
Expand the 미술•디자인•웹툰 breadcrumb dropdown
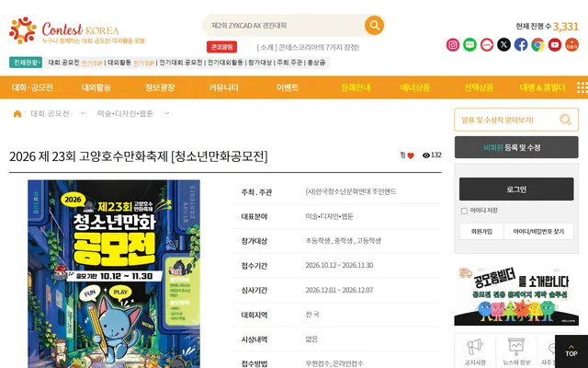[167, 113]
